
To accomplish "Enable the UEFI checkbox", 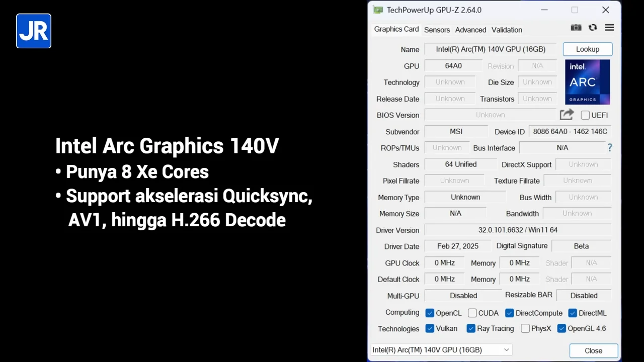I will (585, 115).
